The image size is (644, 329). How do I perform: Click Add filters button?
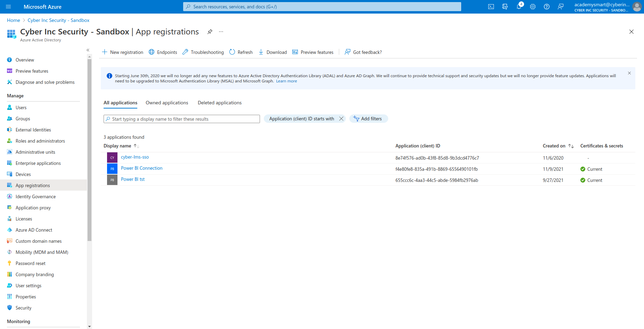point(368,119)
